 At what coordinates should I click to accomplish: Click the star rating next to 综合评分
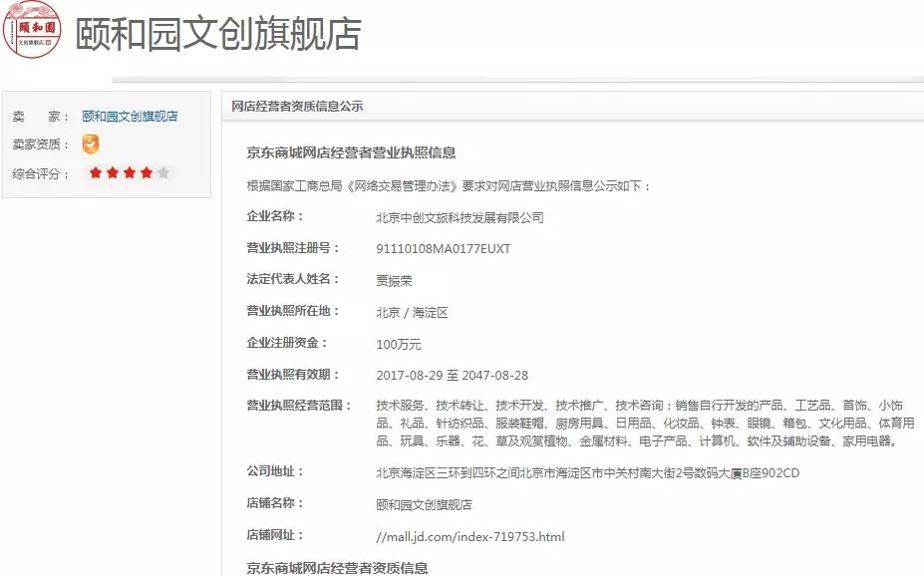130,172
